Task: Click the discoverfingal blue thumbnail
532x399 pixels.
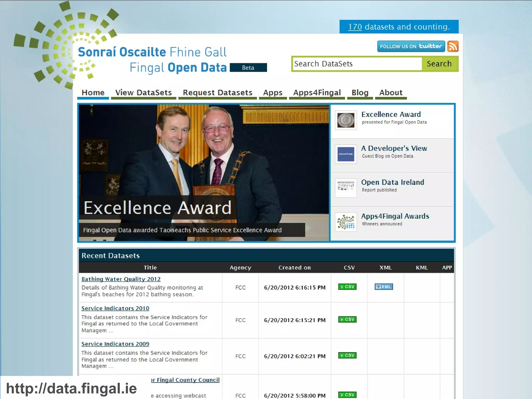Action: tap(346, 154)
